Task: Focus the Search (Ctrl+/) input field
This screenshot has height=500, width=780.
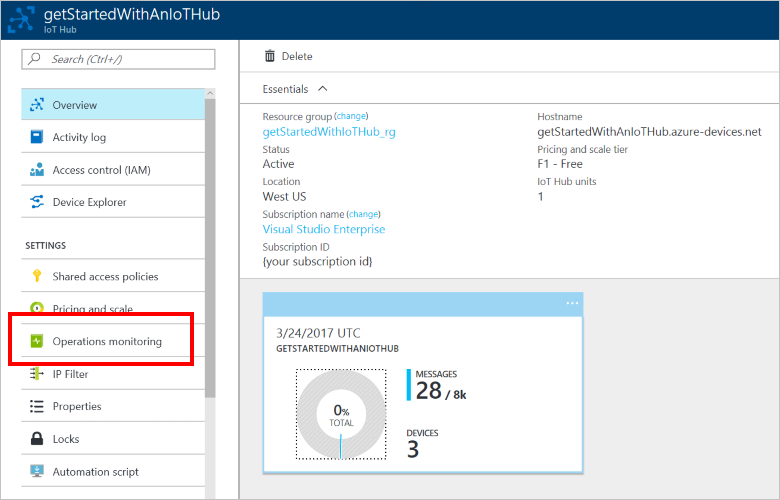Action: pos(118,59)
